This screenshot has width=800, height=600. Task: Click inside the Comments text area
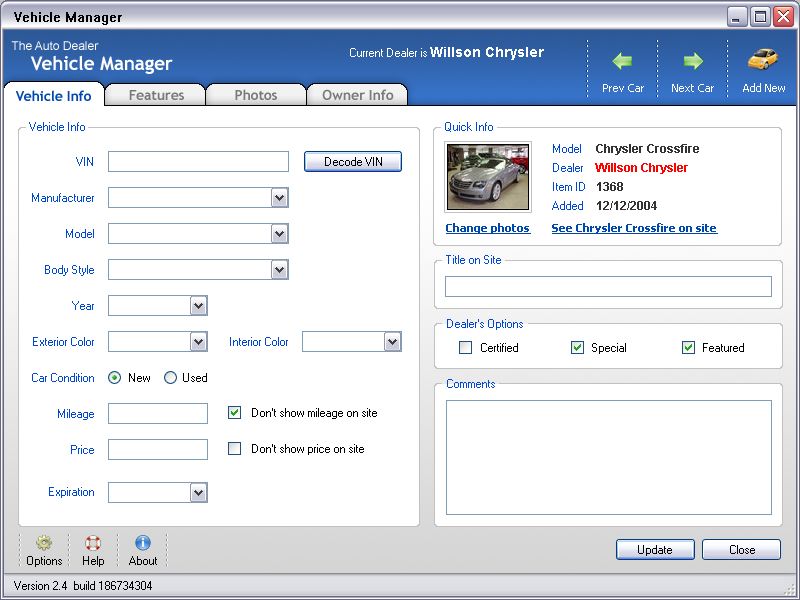(x=609, y=458)
